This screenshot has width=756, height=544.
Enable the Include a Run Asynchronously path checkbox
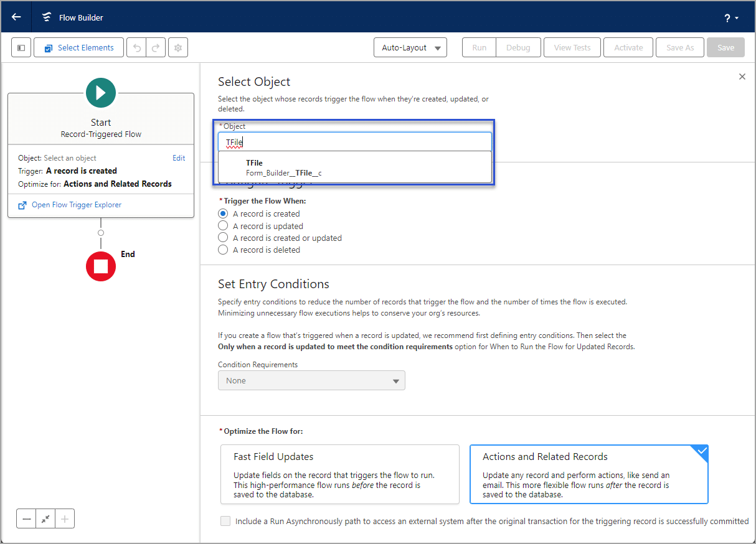coord(225,521)
